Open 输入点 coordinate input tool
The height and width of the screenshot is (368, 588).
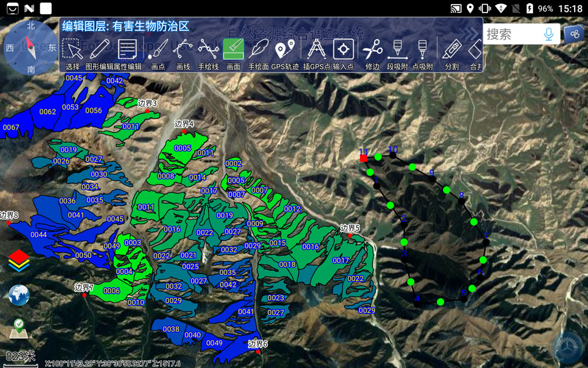[343, 53]
